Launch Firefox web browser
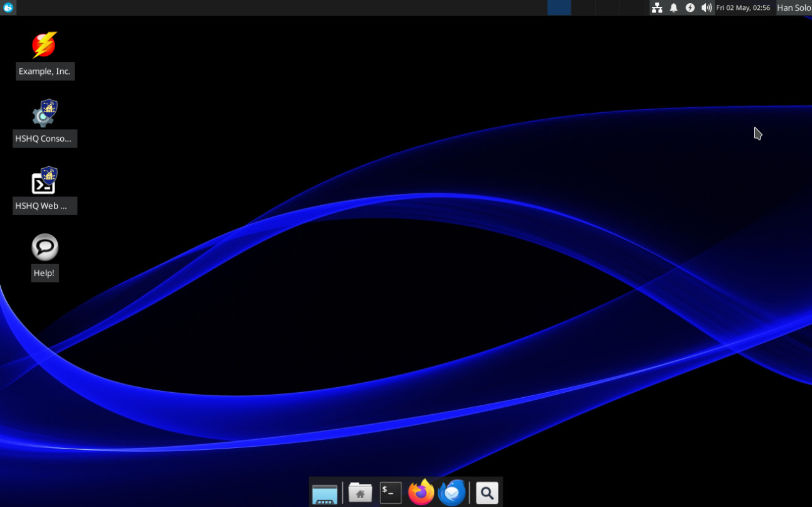The height and width of the screenshot is (507, 812). coord(421,493)
